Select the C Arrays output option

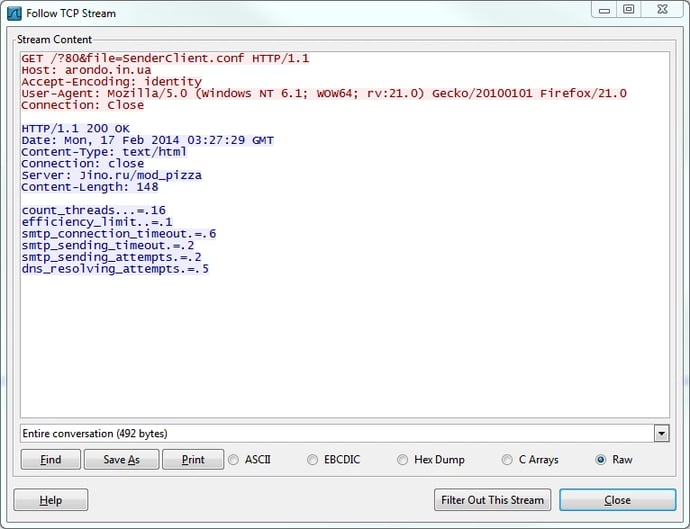(508, 460)
